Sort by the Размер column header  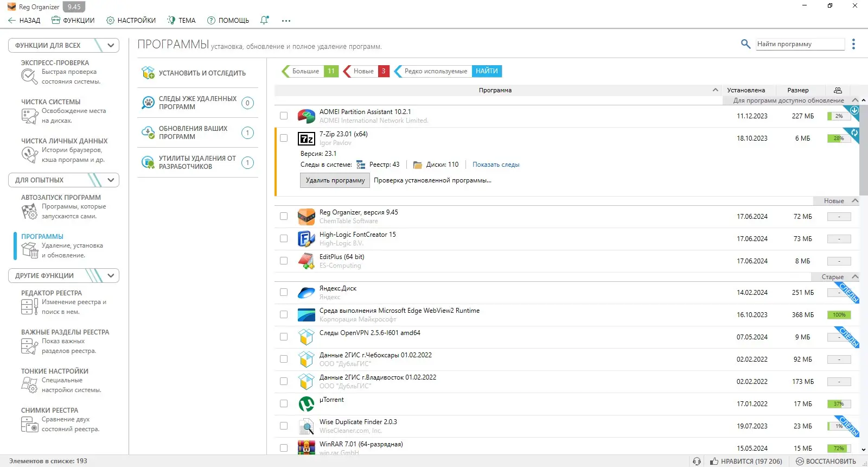pyautogui.click(x=798, y=90)
